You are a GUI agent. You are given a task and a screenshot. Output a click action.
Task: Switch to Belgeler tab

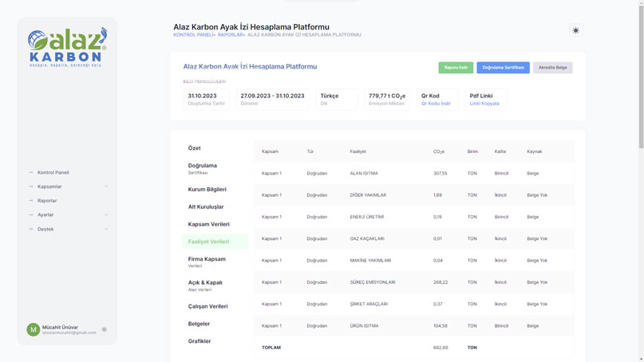click(199, 324)
